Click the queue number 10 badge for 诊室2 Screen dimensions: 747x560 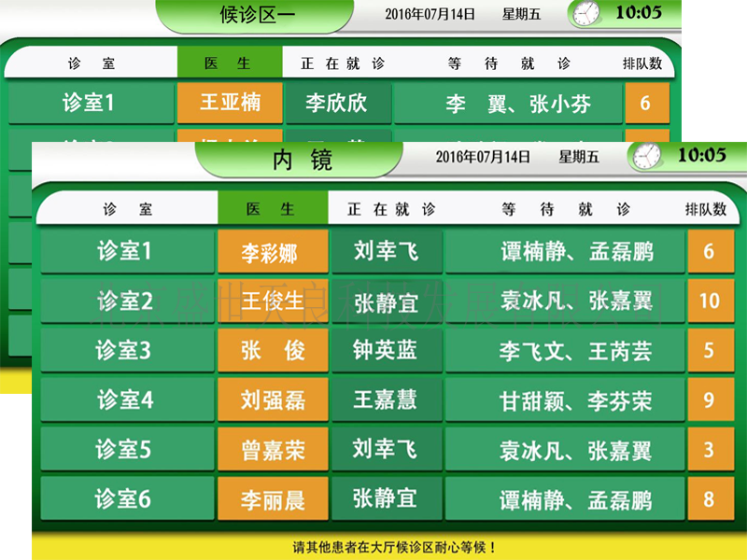pos(711,300)
